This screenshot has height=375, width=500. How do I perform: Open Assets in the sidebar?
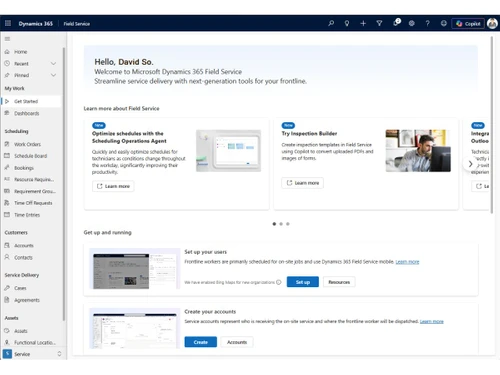click(x=31, y=331)
